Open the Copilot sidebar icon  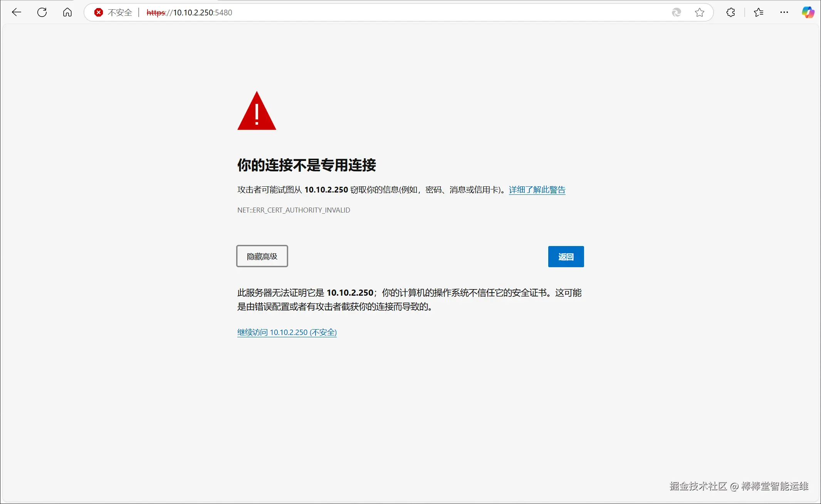808,12
